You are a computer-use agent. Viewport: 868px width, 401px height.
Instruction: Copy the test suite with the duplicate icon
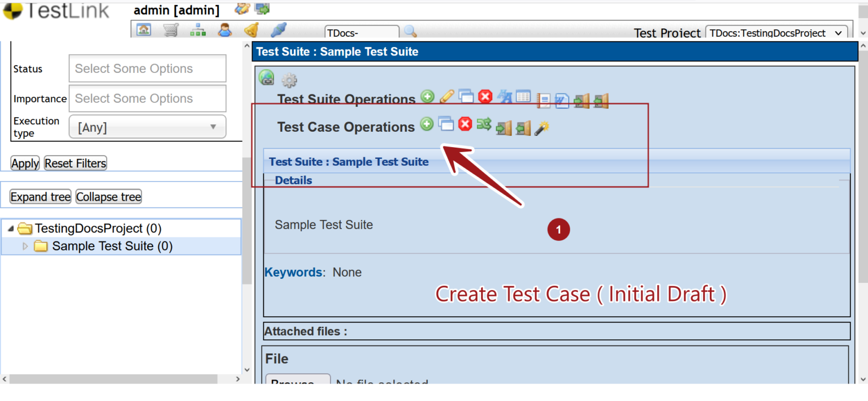[x=466, y=96]
